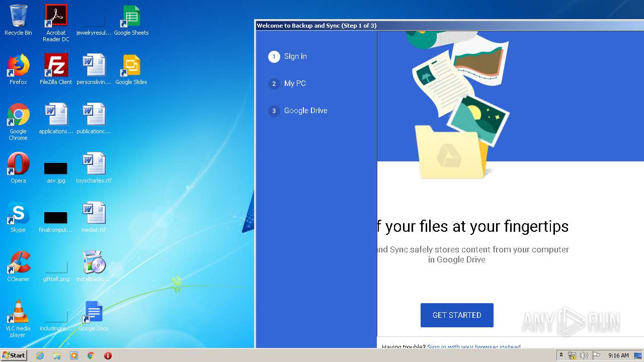Launch CCleaner desktop shortcut
This screenshot has width=644, height=362.
pos(18,266)
